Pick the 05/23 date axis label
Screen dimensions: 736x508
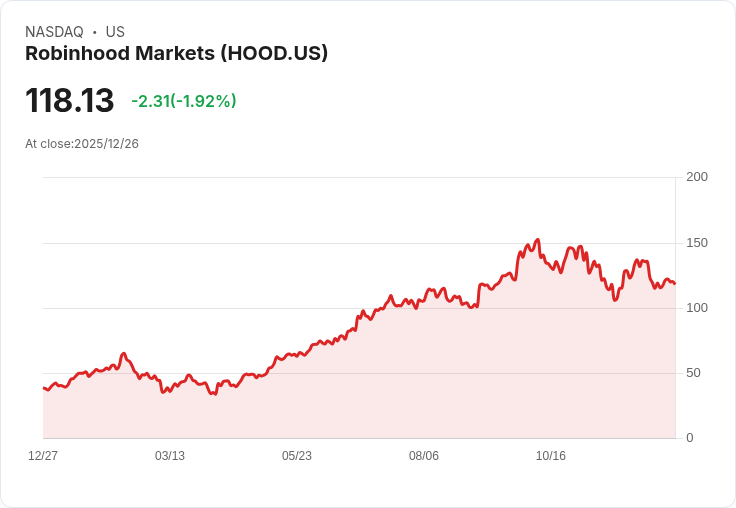[297, 456]
